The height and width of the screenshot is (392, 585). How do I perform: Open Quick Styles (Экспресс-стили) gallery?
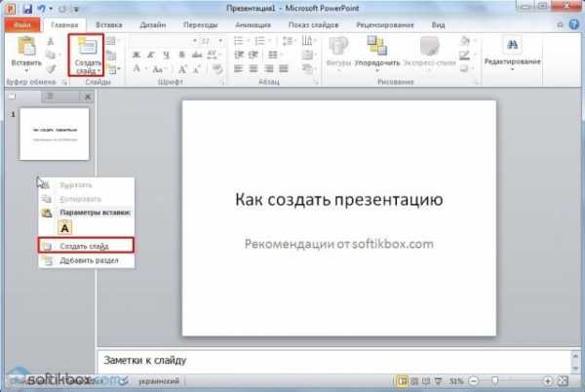[x=429, y=52]
